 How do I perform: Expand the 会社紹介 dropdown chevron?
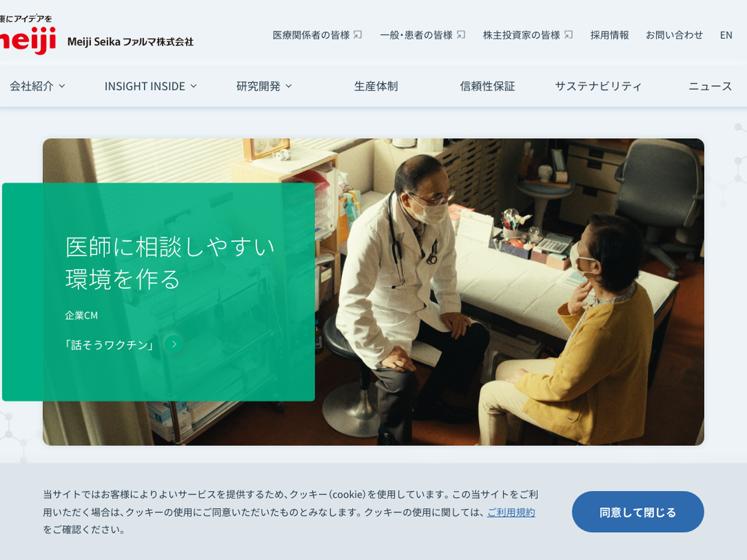(62, 86)
